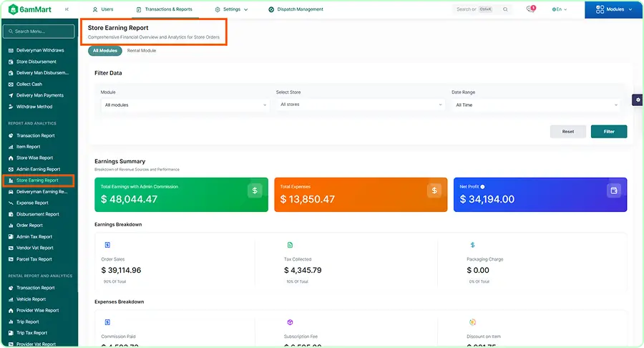Click the $ 4,345.79 tax collected value
This screenshot has width=644, height=348.
point(303,271)
